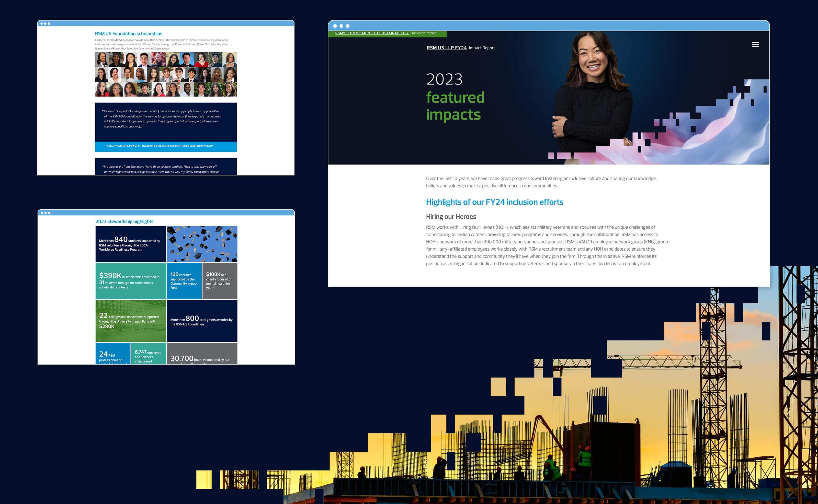Click the green featured impacts heading
Viewport: 818px width, 504px height.
pyautogui.click(x=455, y=106)
